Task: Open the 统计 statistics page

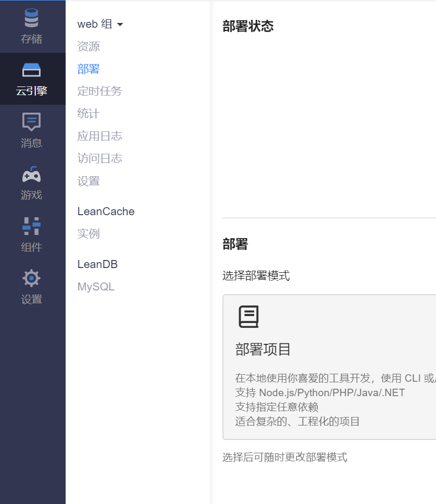Action: click(x=89, y=114)
